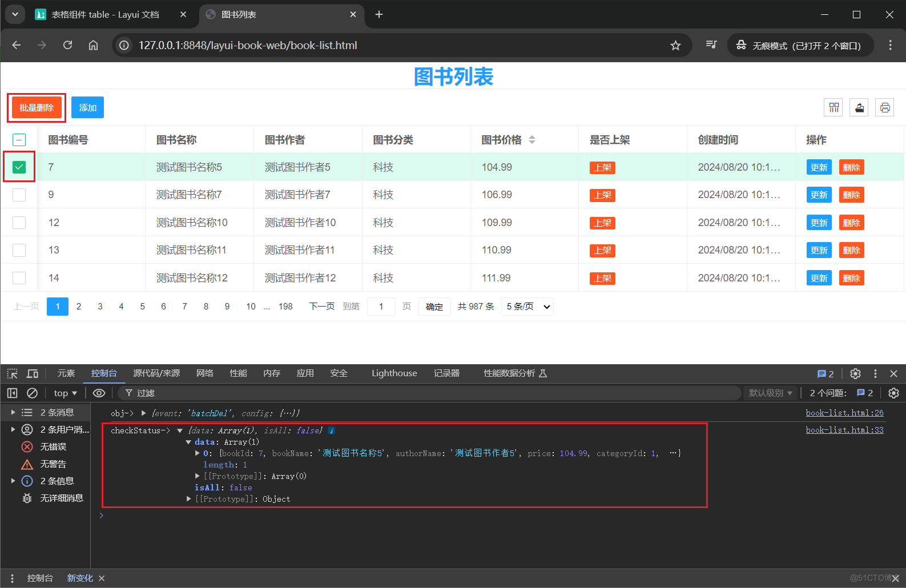Go to page 2 in pagination

(79, 307)
